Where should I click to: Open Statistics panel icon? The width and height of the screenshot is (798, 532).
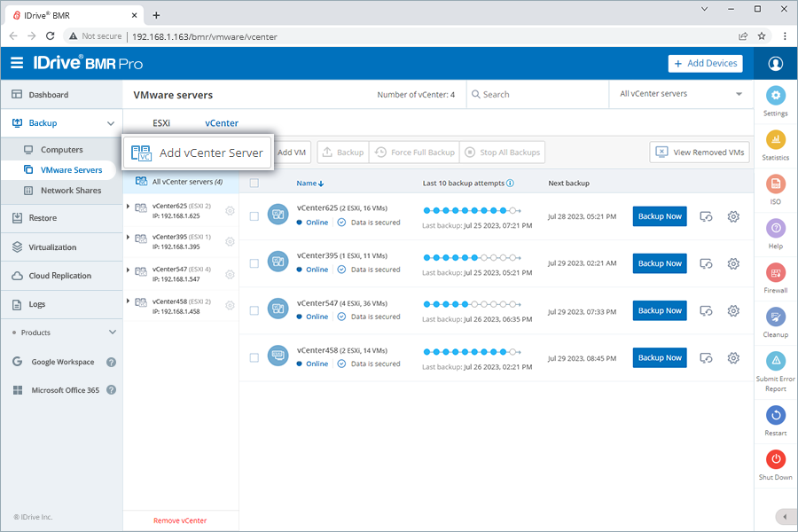pyautogui.click(x=775, y=139)
